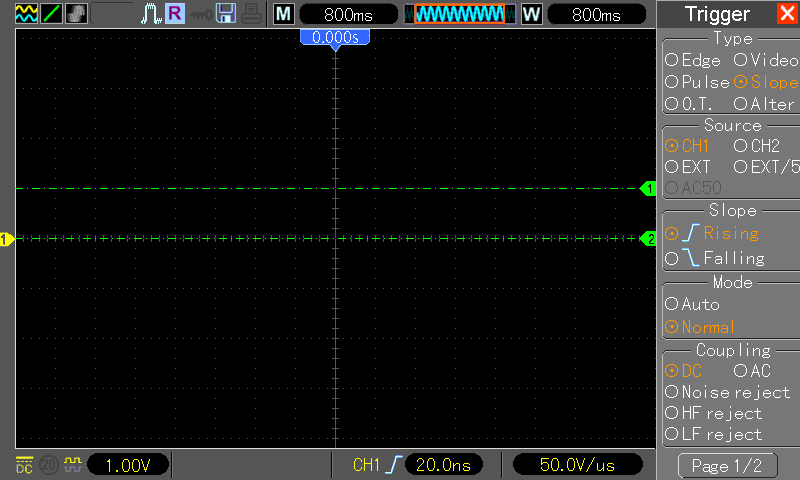Click the 1.00V channel volts/div readout
The image size is (800, 480).
pyautogui.click(x=128, y=465)
